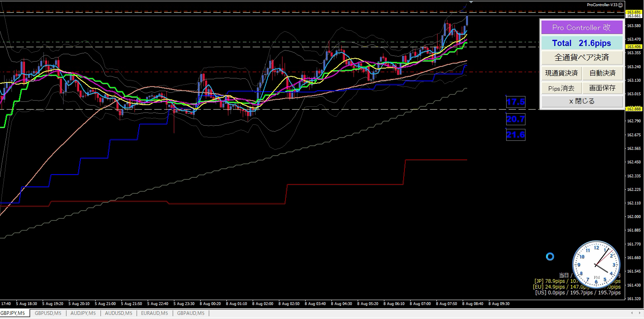Image resolution: width=644 pixels, height=319 pixels.
Task: Click the right chart-tab arrow
Action: coord(639,313)
